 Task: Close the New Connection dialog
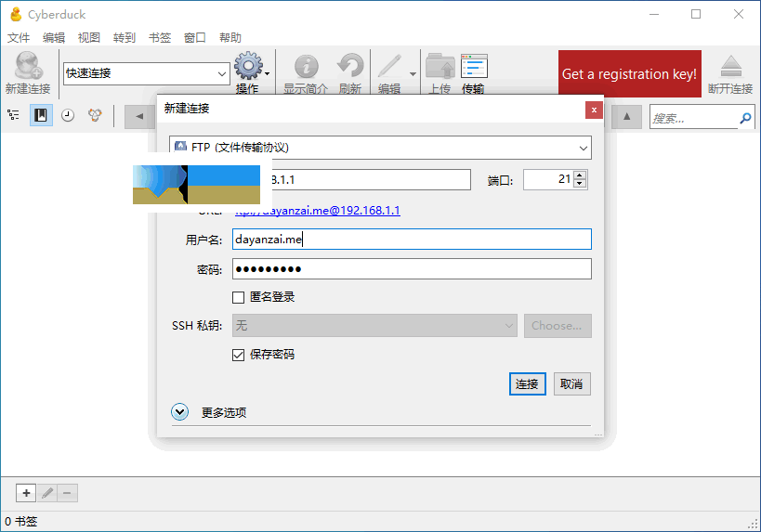click(x=594, y=110)
